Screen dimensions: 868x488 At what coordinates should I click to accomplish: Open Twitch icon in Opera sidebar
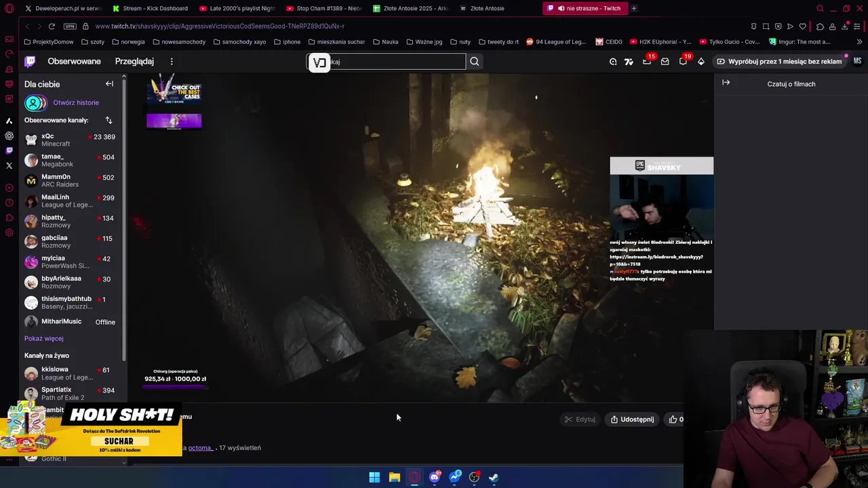click(9, 150)
